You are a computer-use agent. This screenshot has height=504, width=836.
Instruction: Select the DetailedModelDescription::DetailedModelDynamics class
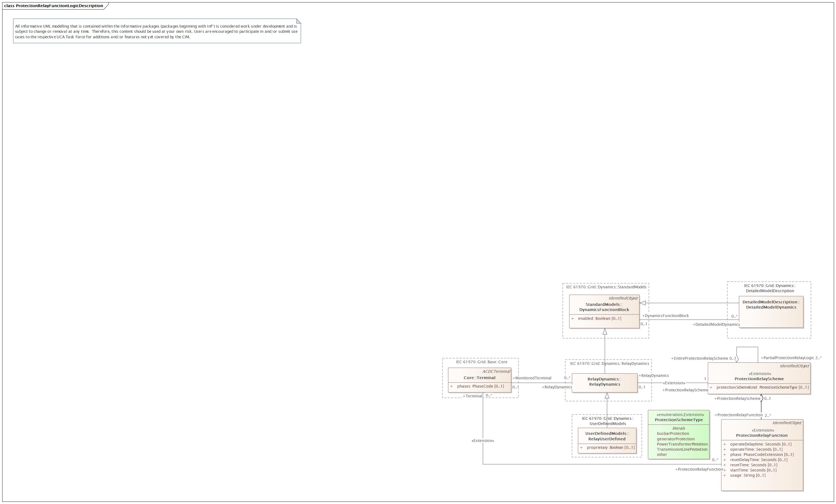click(x=771, y=312)
